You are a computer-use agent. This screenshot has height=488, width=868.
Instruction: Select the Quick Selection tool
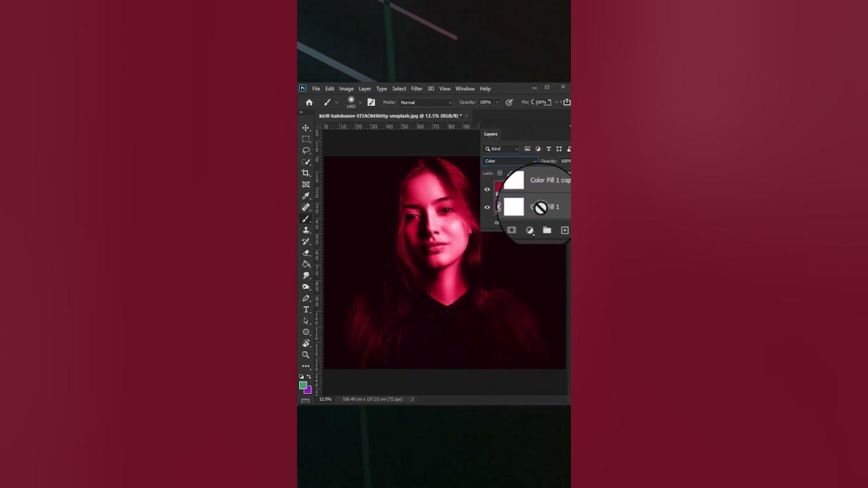click(x=306, y=162)
